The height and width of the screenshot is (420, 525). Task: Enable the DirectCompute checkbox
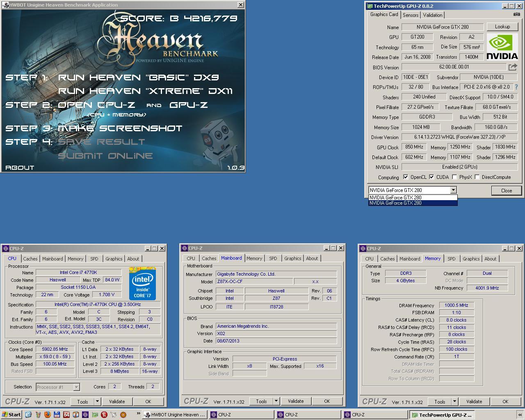(477, 177)
